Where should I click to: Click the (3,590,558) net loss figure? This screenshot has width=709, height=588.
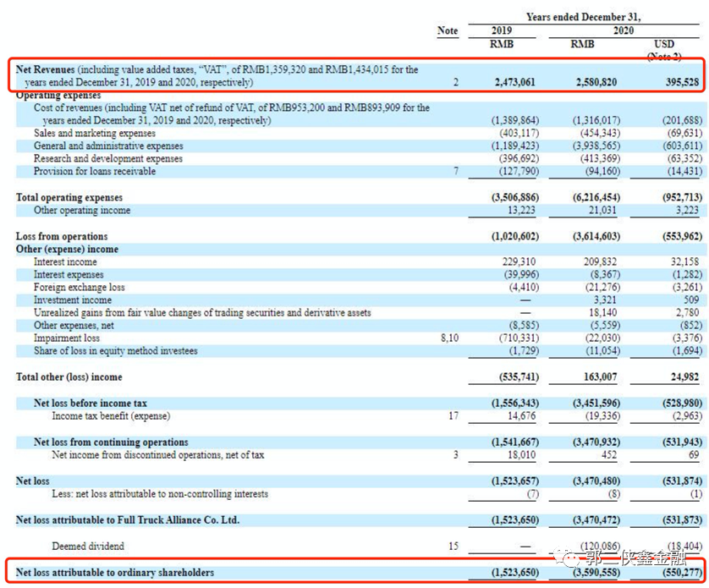[x=596, y=573]
